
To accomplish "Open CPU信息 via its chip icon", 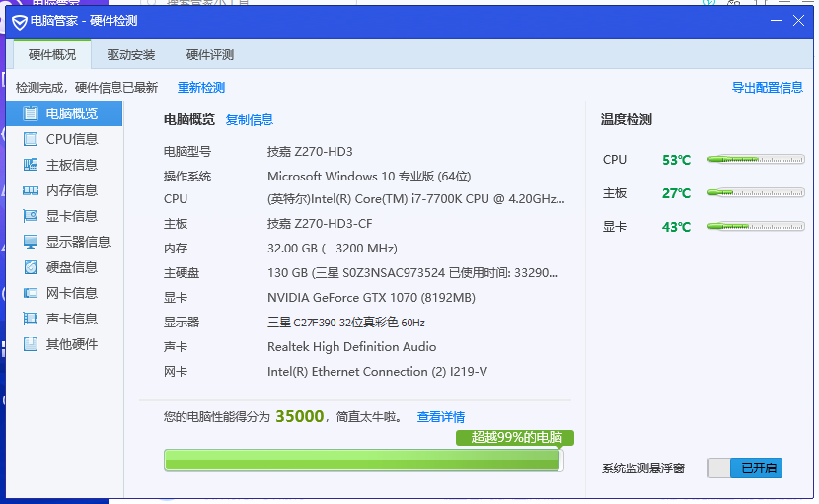I will pyautogui.click(x=31, y=139).
